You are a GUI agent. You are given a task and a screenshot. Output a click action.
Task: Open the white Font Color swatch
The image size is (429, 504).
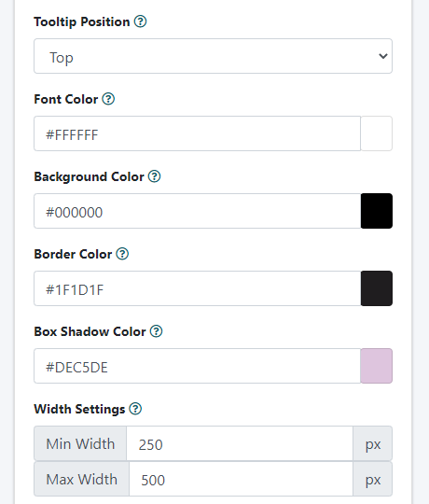click(x=377, y=133)
